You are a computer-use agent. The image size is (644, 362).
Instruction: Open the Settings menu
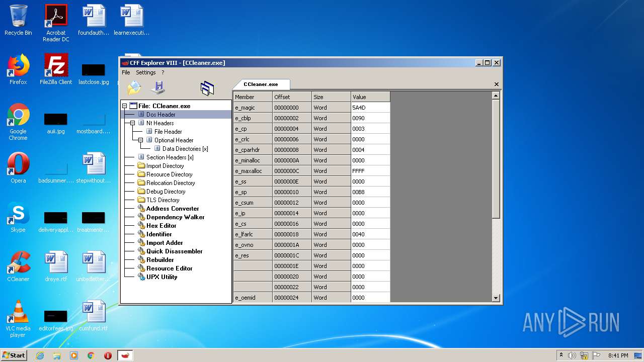click(146, 72)
